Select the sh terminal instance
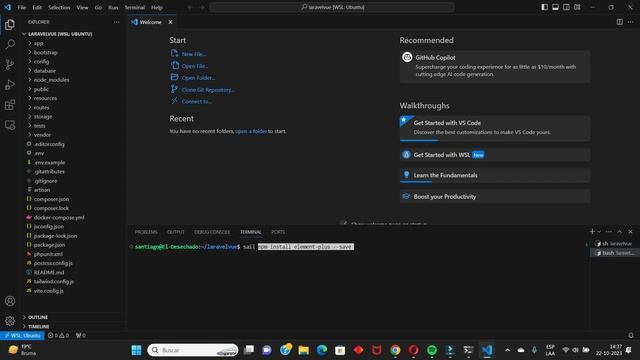 tap(614, 244)
